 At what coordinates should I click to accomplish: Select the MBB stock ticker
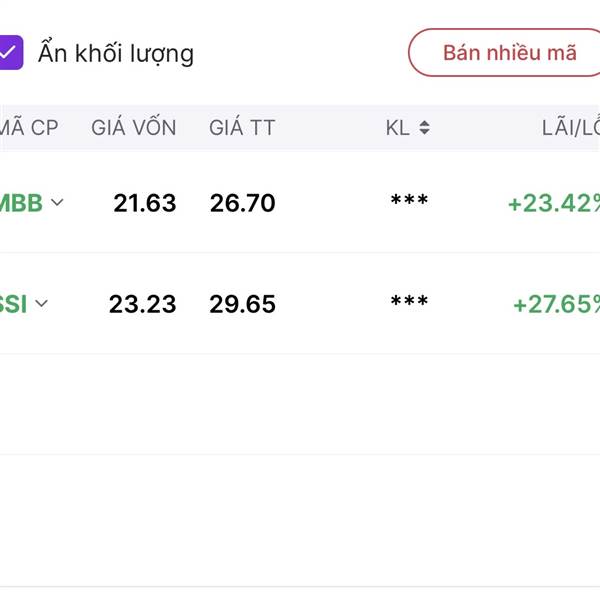click(x=21, y=203)
